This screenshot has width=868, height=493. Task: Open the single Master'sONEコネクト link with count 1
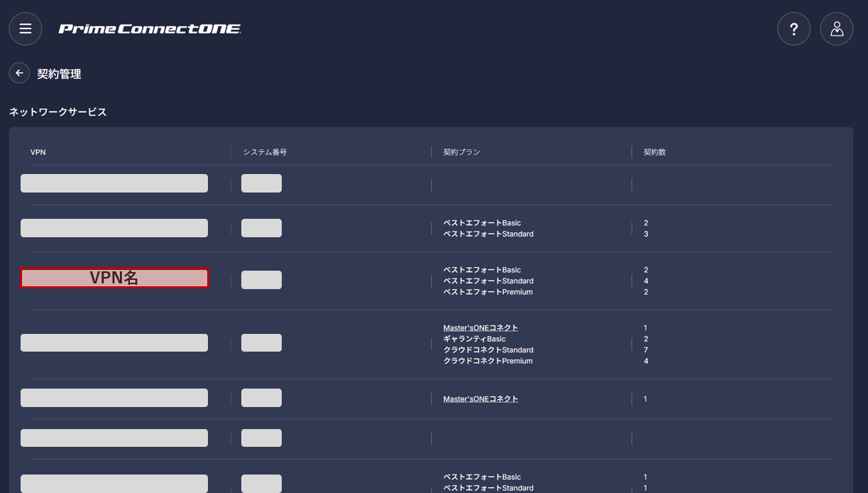(480, 399)
